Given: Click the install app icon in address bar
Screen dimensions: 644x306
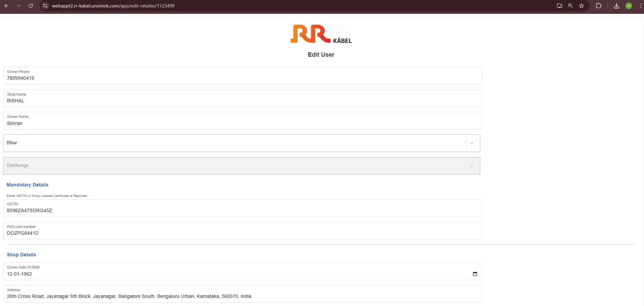Looking at the screenshot, I should pos(559,6).
